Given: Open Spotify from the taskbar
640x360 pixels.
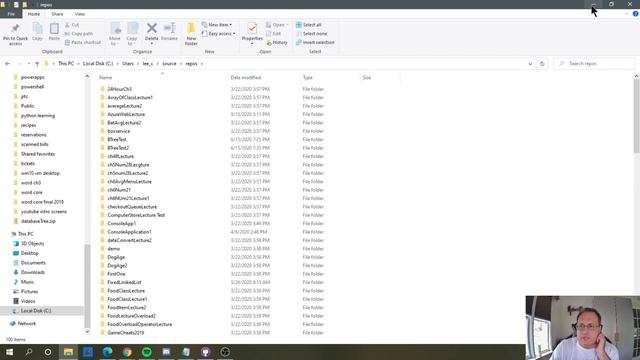Looking at the screenshot, I should click(147, 352).
